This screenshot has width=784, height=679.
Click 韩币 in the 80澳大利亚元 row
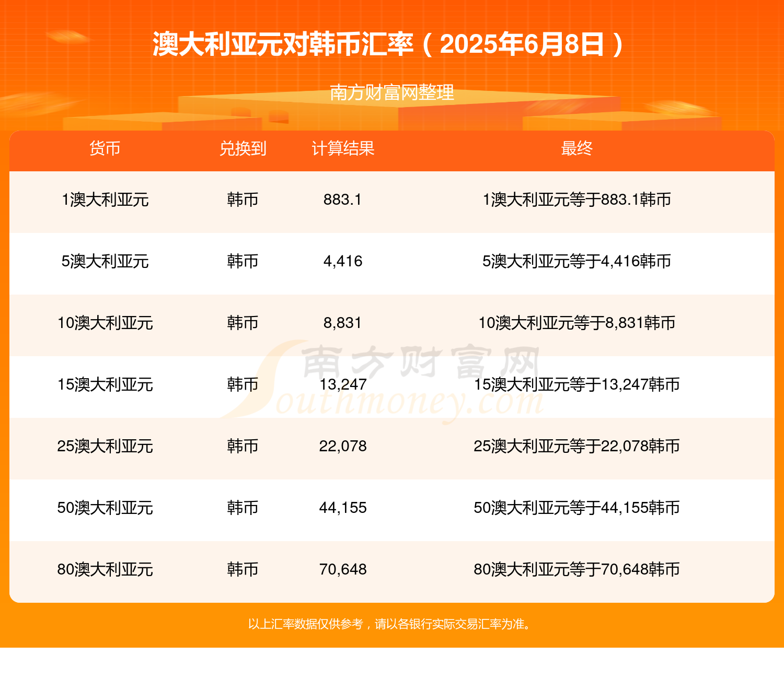[x=243, y=569]
